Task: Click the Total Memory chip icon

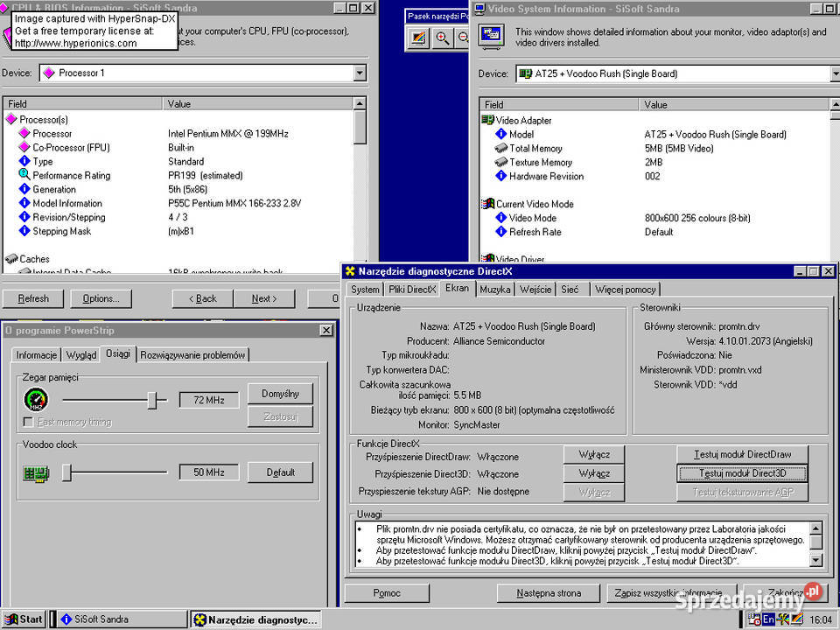Action: 500,148
